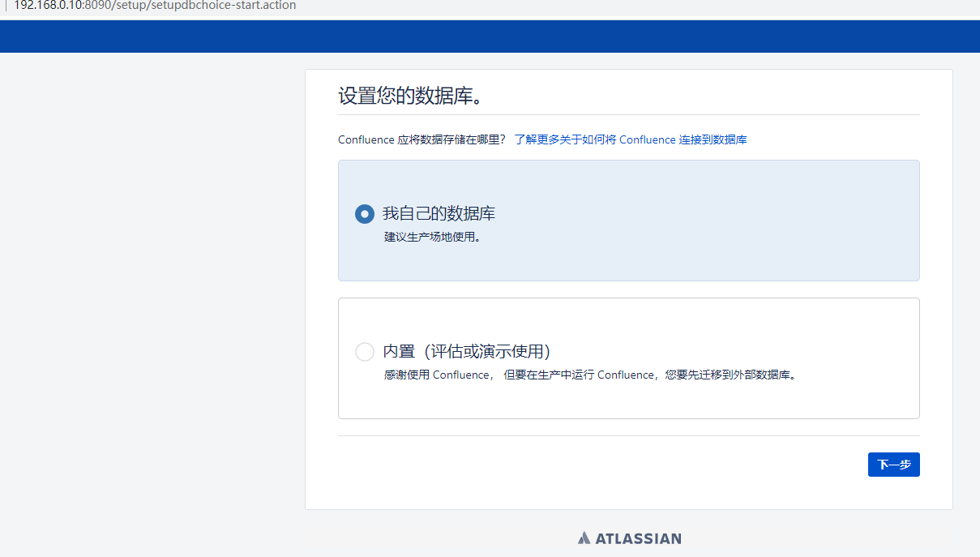Click the 设置您的数据库。 heading
Viewport: 980px width, 557px height.
pyautogui.click(x=410, y=96)
